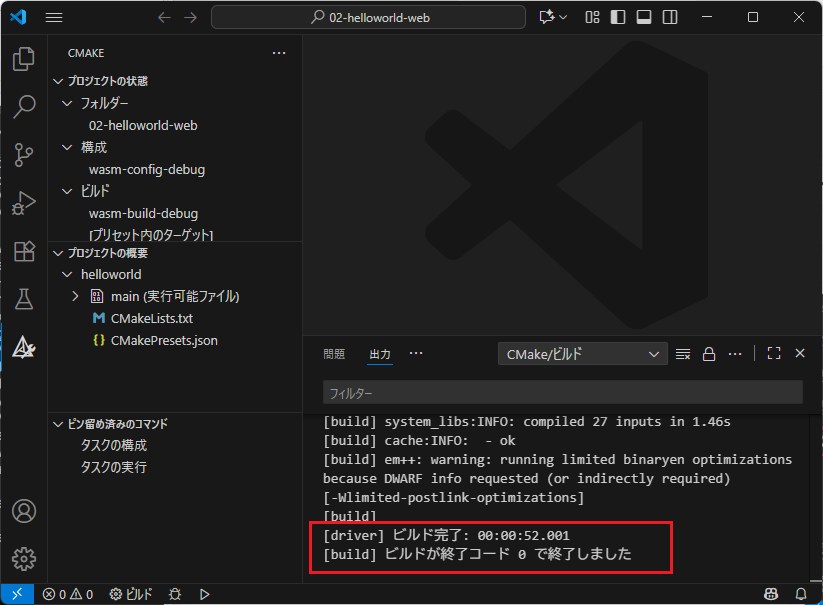
Task: Open the notifications bell icon
Action: [x=801, y=594]
